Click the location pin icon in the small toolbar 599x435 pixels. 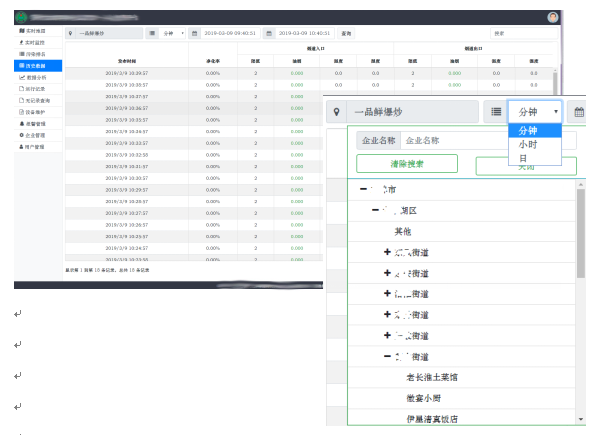(70, 33)
